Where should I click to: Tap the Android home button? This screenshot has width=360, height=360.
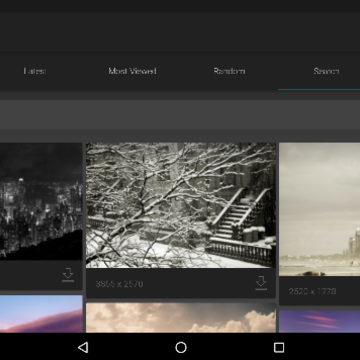pyautogui.click(x=181, y=347)
